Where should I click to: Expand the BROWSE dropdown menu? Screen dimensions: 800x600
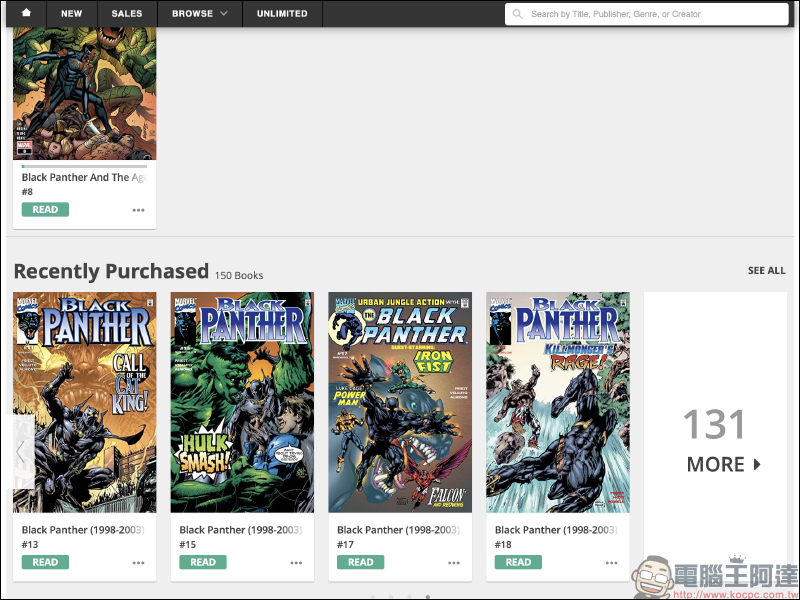pos(199,13)
